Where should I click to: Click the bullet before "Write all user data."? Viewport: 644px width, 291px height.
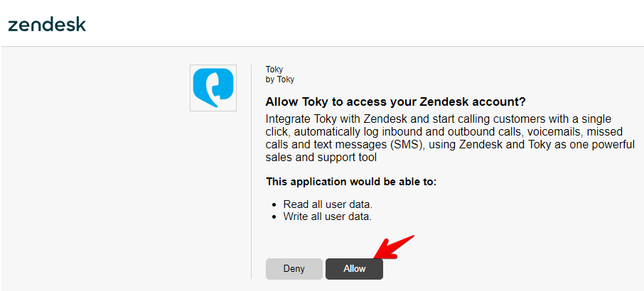274,216
